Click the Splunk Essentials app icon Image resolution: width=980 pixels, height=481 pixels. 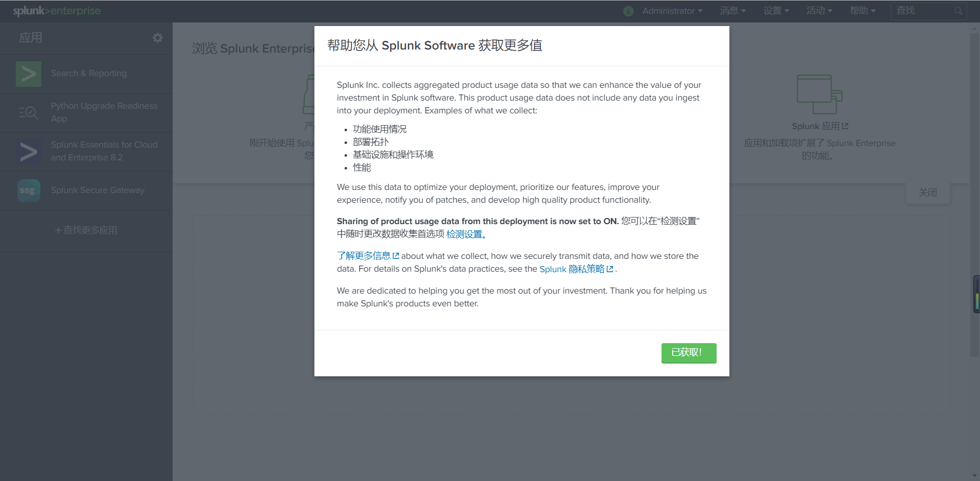[29, 152]
